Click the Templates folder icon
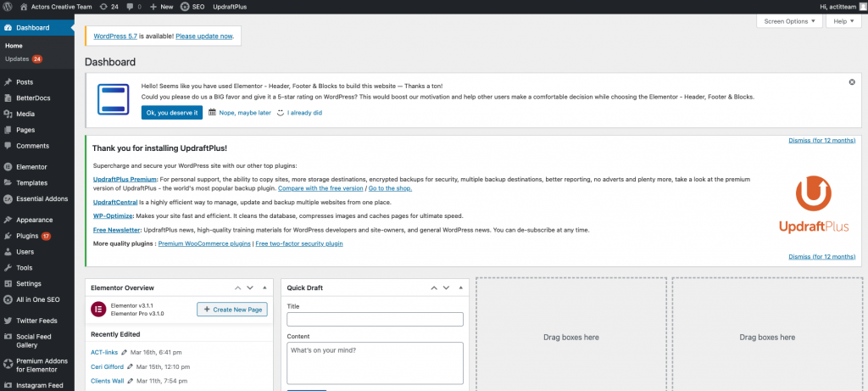 8,182
